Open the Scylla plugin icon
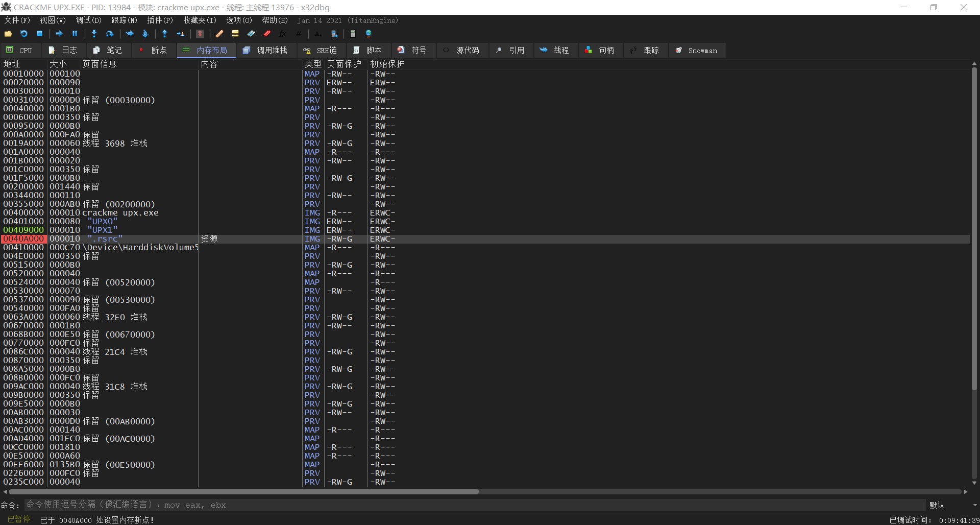The width and height of the screenshot is (980, 525). 200,34
